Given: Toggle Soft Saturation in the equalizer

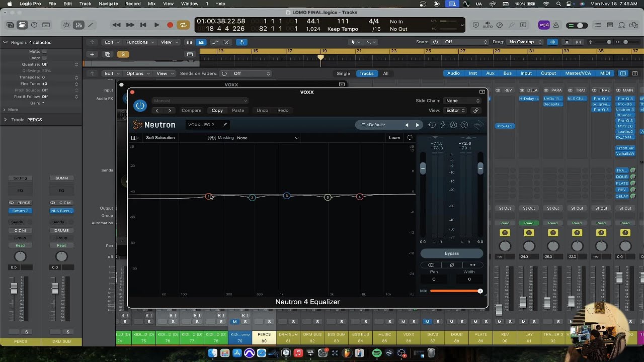Looking at the screenshot, I should pos(160,138).
